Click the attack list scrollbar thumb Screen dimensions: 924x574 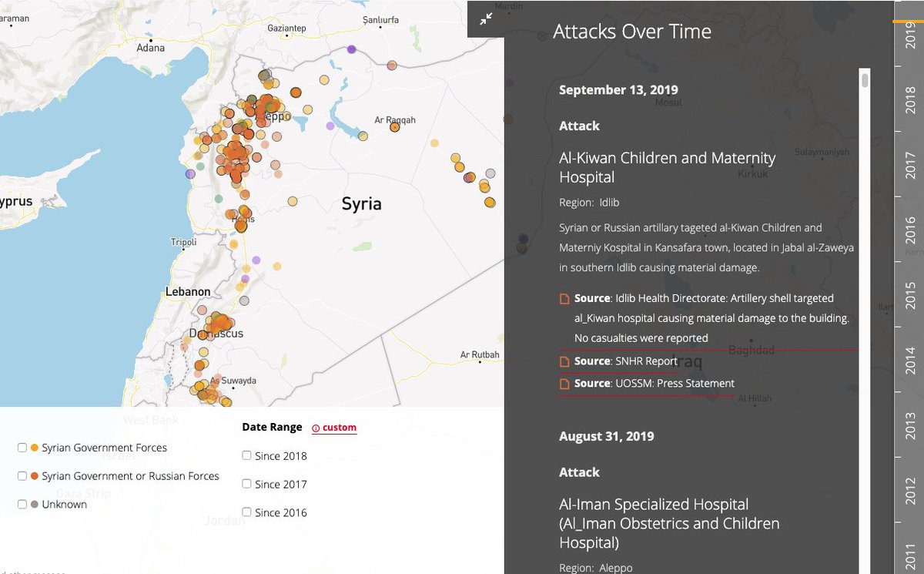[x=865, y=80]
